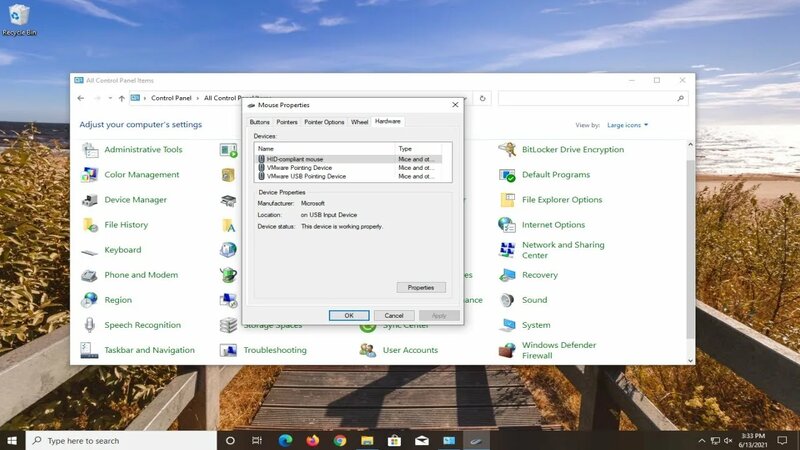This screenshot has height=450, width=800.
Task: Open File Explorer Options icon
Action: (508, 200)
